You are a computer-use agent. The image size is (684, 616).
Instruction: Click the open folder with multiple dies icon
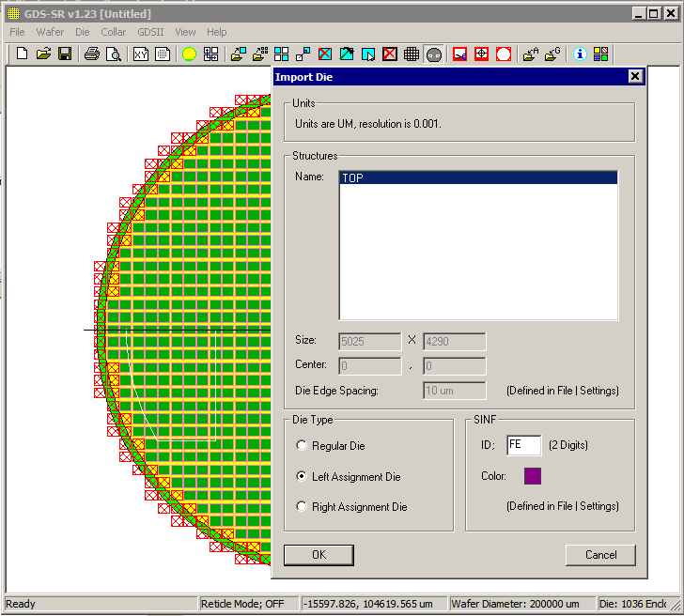pyautogui.click(x=260, y=54)
